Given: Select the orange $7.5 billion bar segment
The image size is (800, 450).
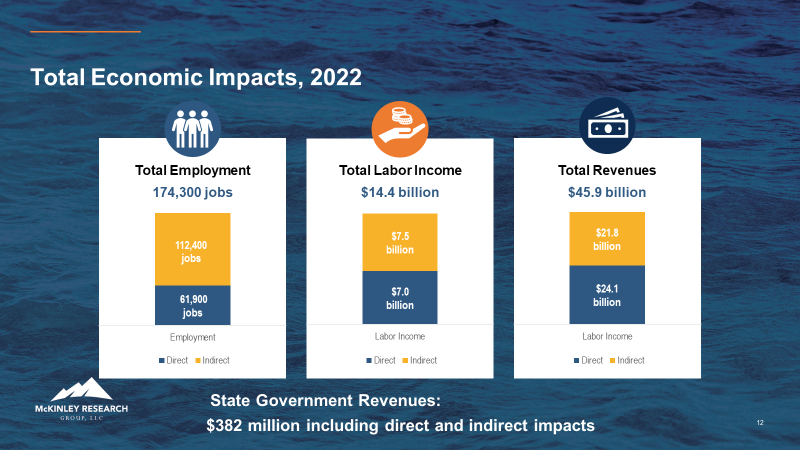Looking at the screenshot, I should coord(399,242).
